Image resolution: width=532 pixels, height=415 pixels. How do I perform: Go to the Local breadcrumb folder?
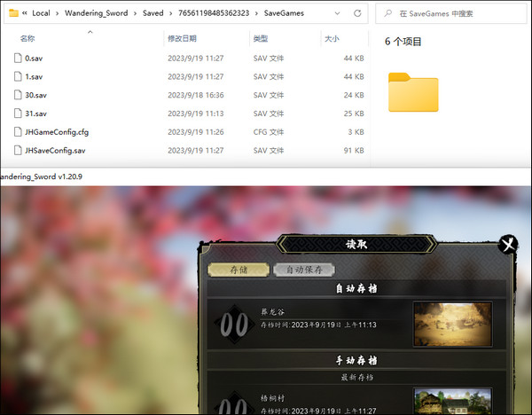pyautogui.click(x=41, y=13)
